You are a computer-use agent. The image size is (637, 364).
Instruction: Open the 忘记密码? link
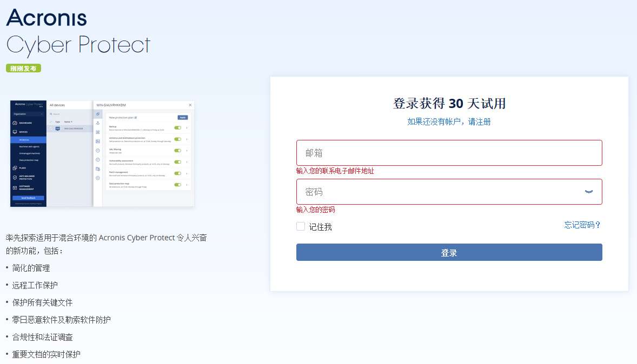point(582,225)
